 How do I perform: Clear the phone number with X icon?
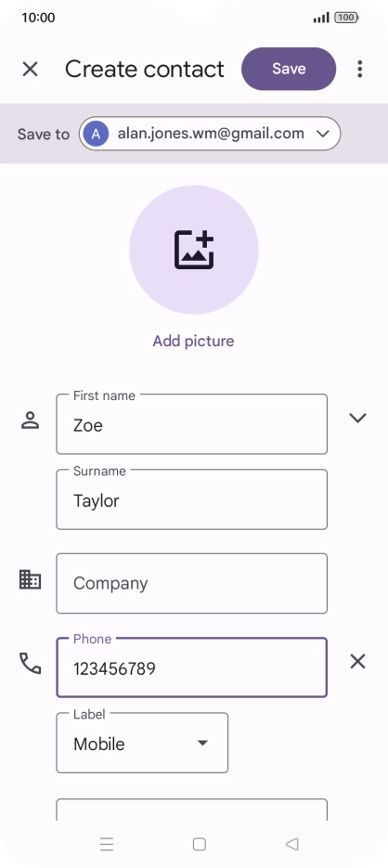click(357, 661)
